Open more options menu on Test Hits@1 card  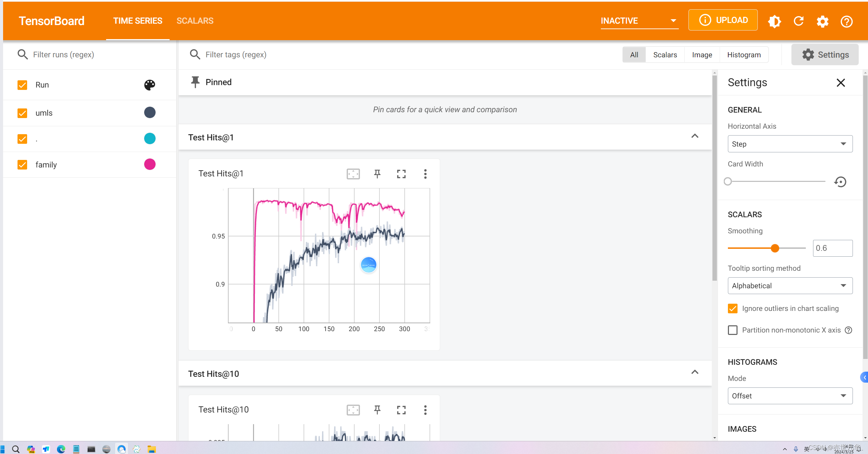(x=425, y=174)
